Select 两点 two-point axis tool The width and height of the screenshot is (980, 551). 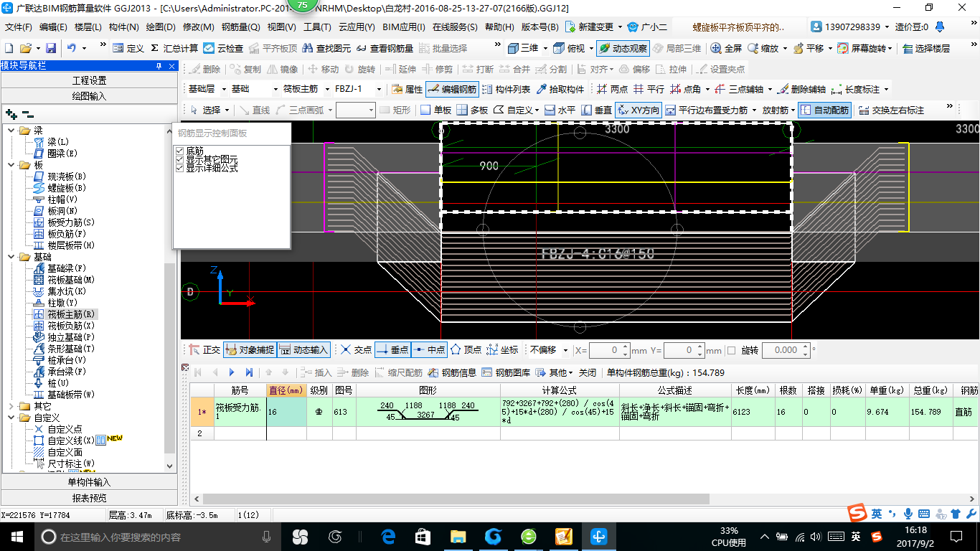[612, 90]
